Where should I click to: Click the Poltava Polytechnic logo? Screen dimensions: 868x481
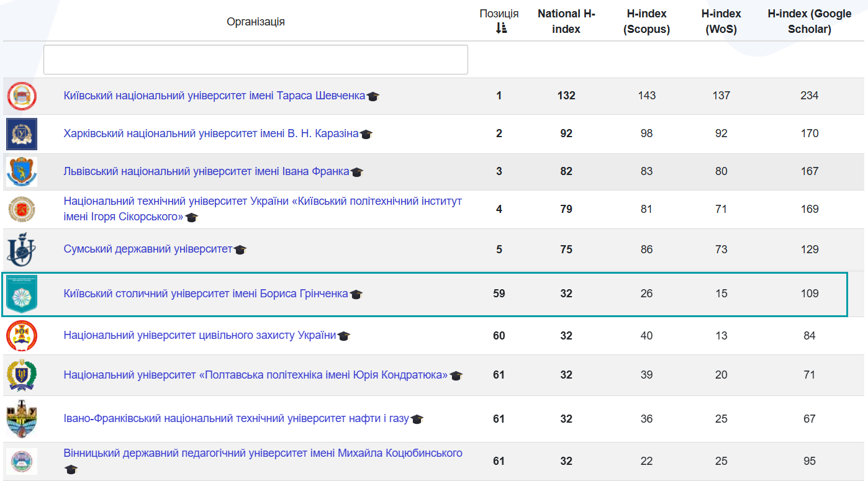(22, 375)
